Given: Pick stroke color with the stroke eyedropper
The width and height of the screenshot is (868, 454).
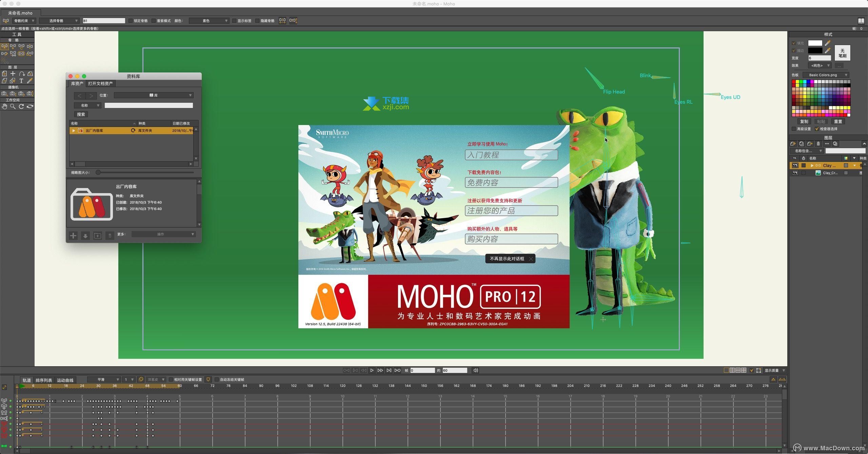Looking at the screenshot, I should [828, 50].
